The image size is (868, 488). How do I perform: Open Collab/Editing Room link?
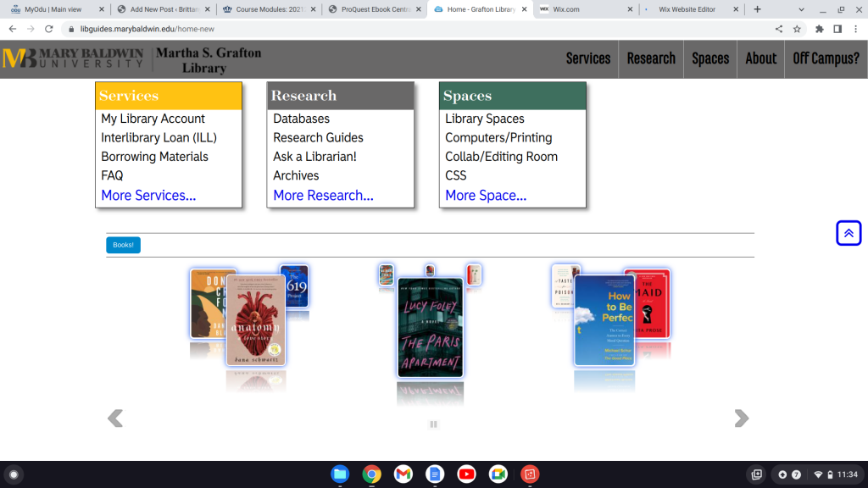pyautogui.click(x=501, y=157)
